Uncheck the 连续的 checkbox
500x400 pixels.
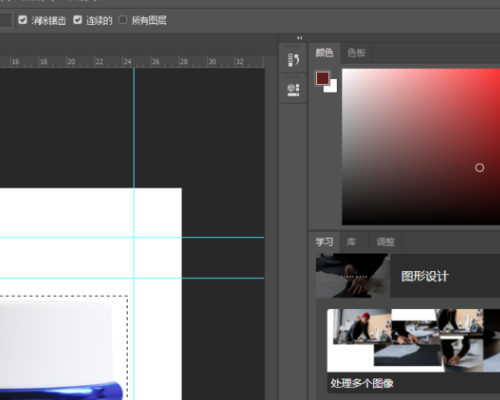point(78,20)
